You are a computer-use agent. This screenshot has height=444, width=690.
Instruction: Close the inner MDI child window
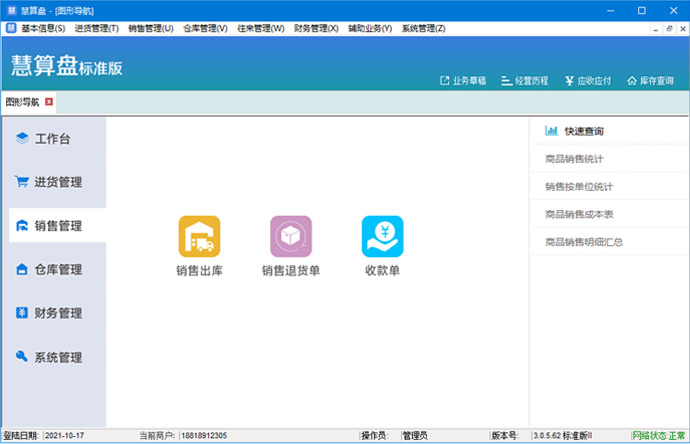pos(683,29)
